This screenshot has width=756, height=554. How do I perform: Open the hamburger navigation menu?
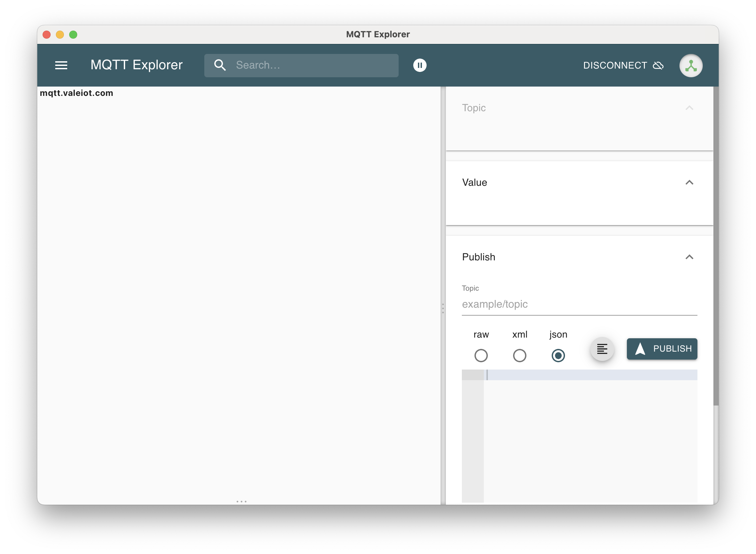[x=62, y=65]
